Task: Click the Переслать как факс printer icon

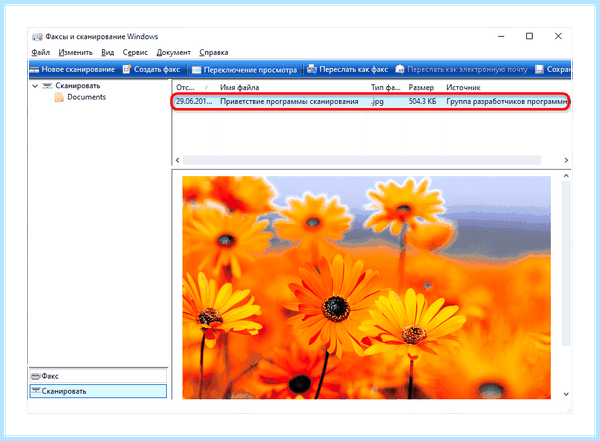Action: (x=312, y=69)
